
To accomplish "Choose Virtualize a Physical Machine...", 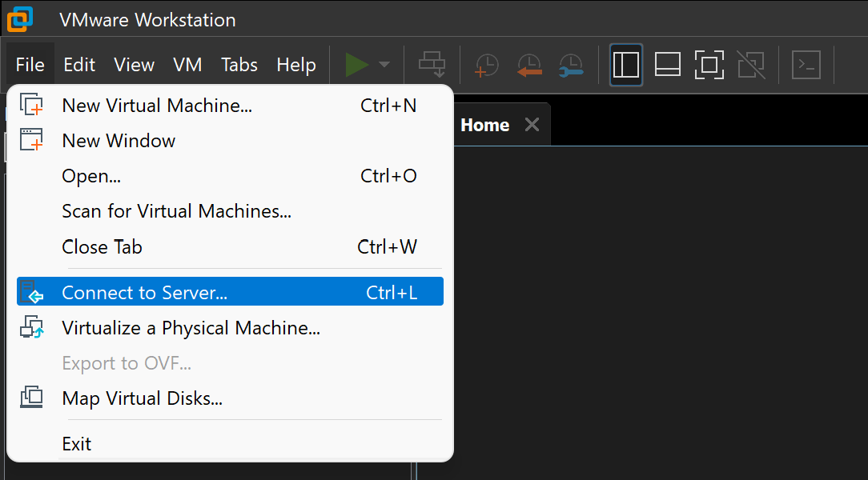I will click(x=230, y=328).
